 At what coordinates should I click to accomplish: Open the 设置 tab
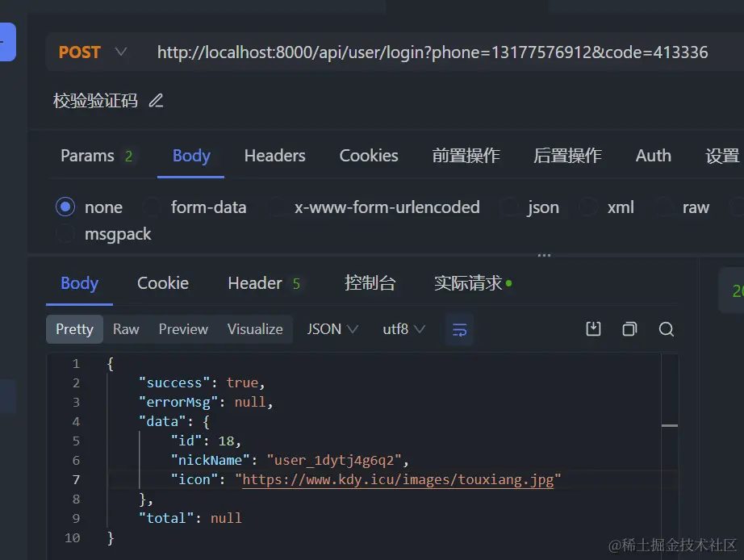click(722, 156)
